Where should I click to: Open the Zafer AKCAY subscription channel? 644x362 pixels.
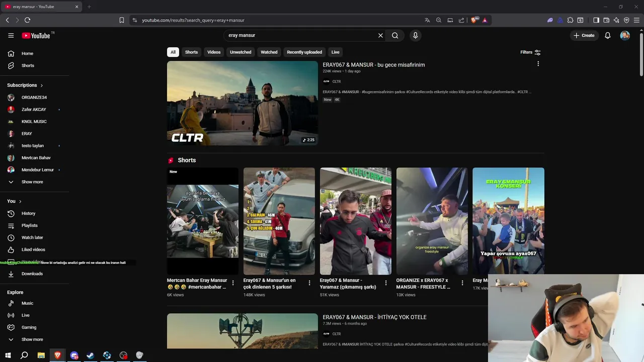click(34, 110)
